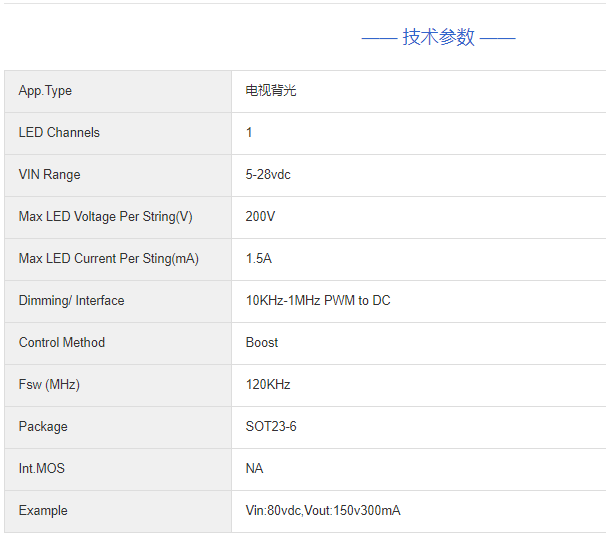Select the 1.5A value text
Screen dimensions: 606x549
258,259
